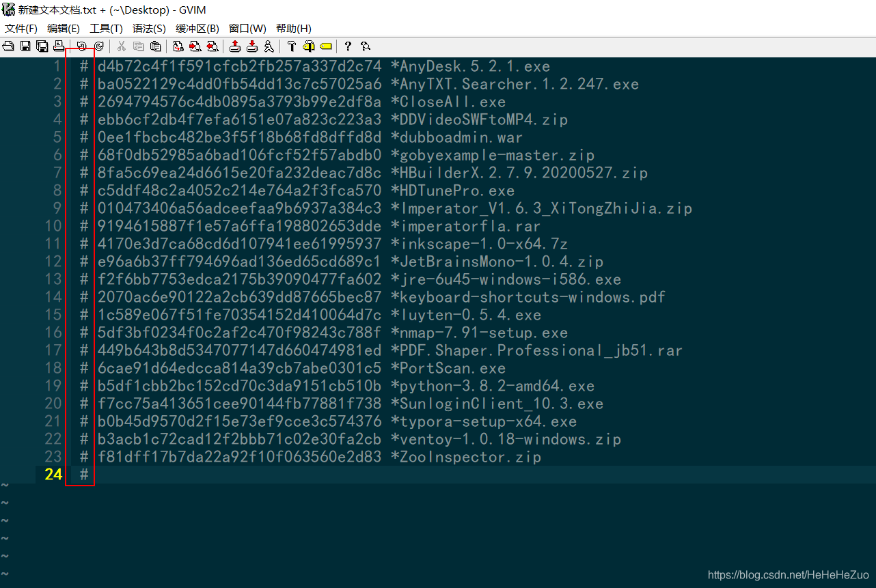Click the *HDTunePro.exe text

tap(452, 191)
